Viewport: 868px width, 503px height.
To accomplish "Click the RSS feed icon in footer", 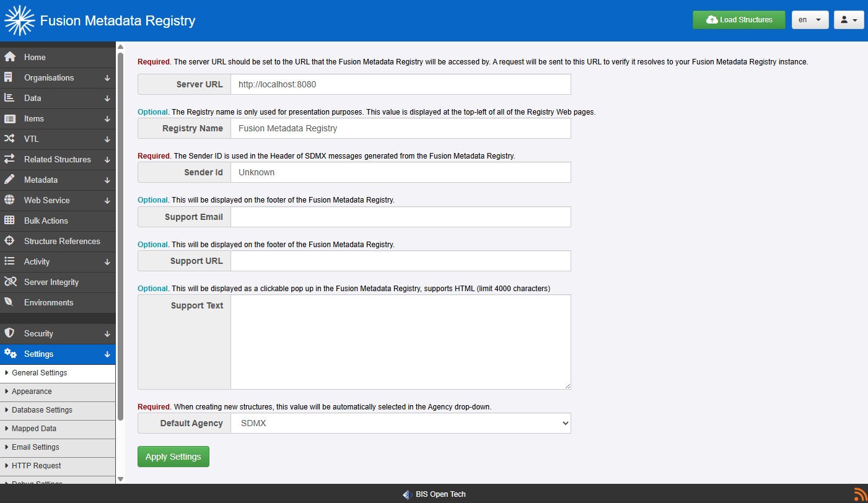I will [x=861, y=494].
